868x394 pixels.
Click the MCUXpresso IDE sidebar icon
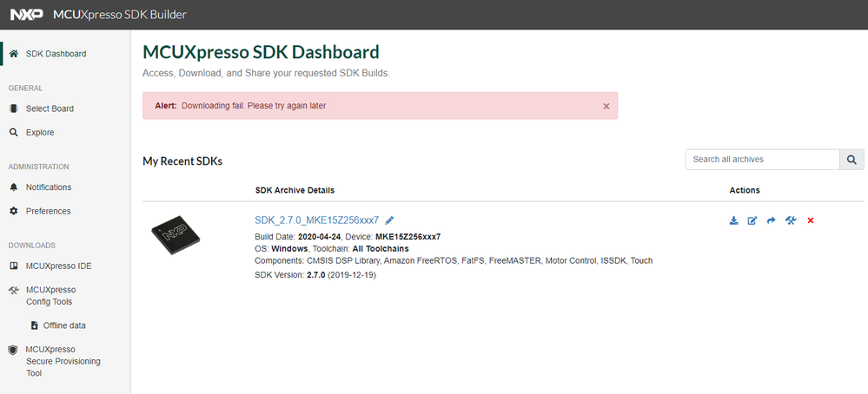click(x=14, y=266)
